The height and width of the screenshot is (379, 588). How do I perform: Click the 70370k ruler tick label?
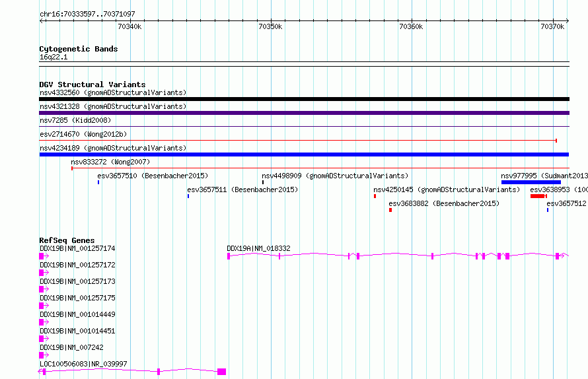552,26
